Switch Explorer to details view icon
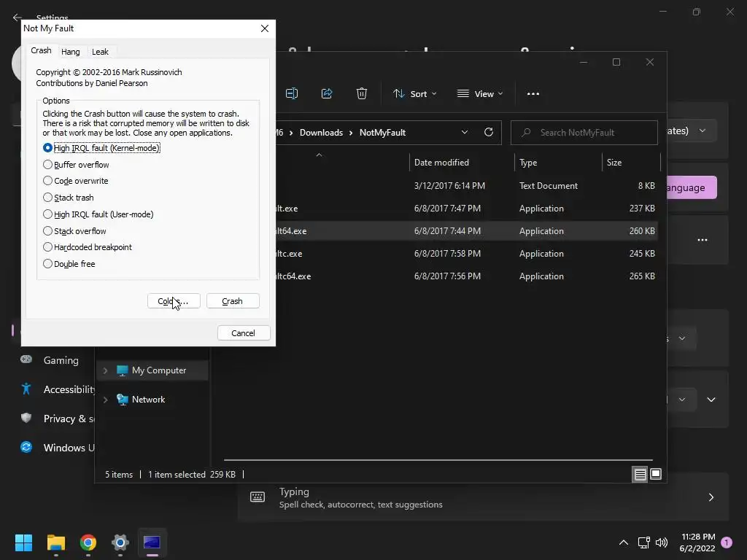747x560 pixels. [x=640, y=474]
